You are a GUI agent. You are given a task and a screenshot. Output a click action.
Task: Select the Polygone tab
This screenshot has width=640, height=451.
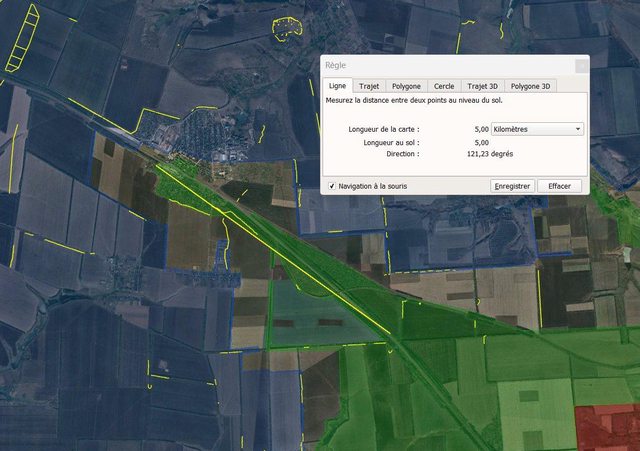pyautogui.click(x=406, y=86)
